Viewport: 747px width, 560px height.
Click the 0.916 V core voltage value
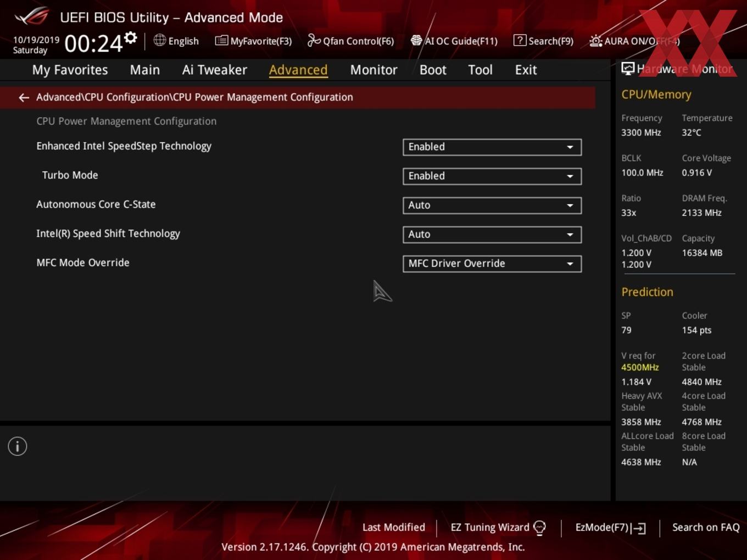pos(697,172)
